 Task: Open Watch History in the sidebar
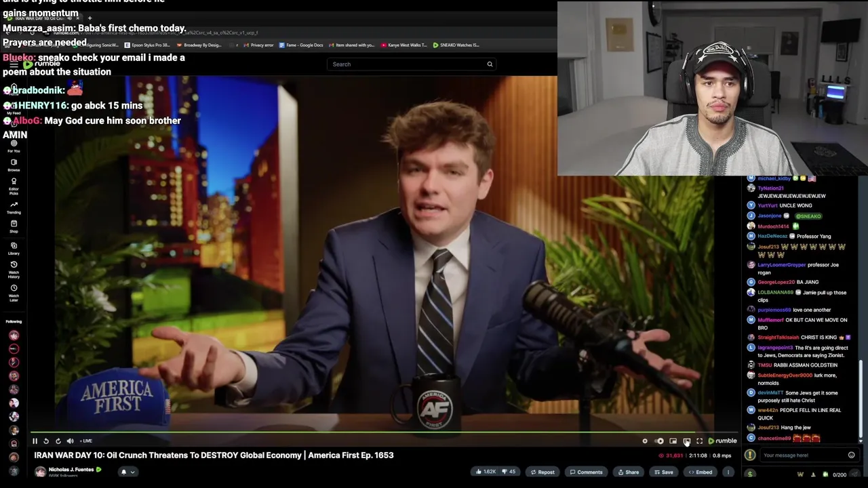(14, 270)
